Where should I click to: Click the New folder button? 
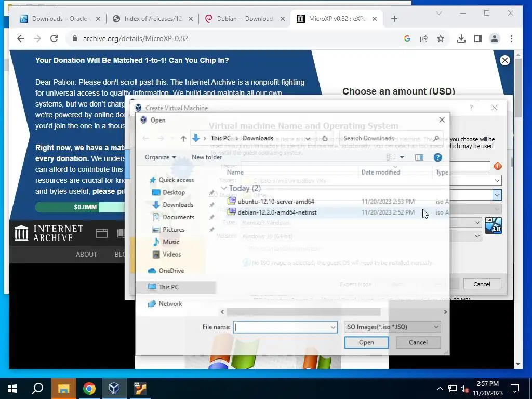point(207,157)
